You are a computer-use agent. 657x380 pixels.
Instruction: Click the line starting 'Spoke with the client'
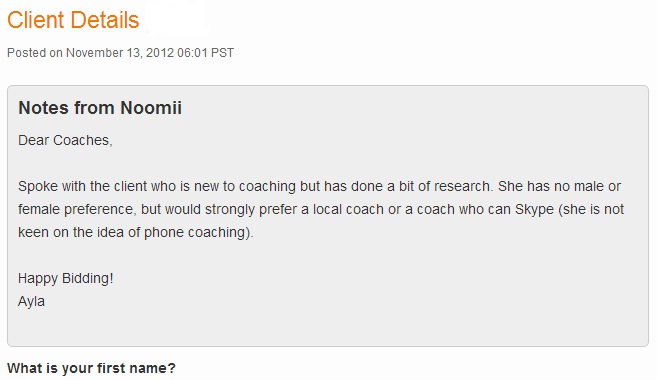click(319, 186)
